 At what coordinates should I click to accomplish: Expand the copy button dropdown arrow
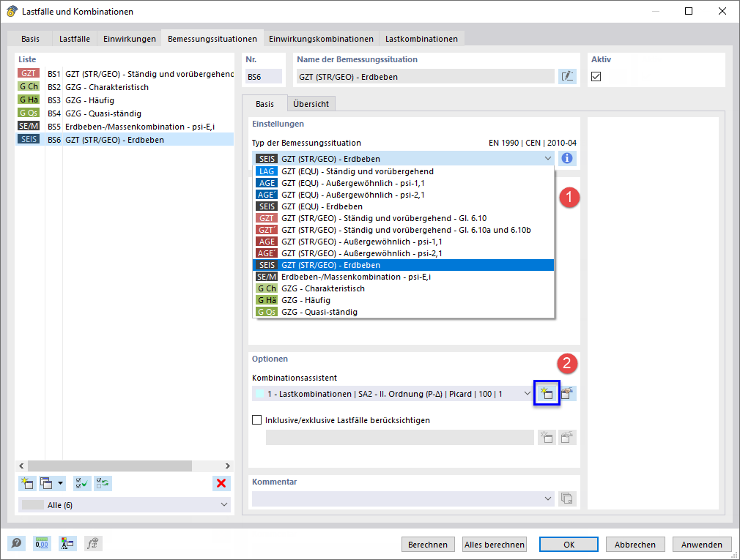click(60, 483)
